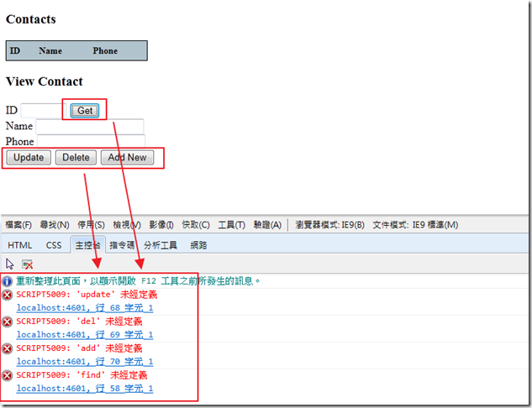
Task: Open localhost:4601 line 70 link
Action: 85,362
